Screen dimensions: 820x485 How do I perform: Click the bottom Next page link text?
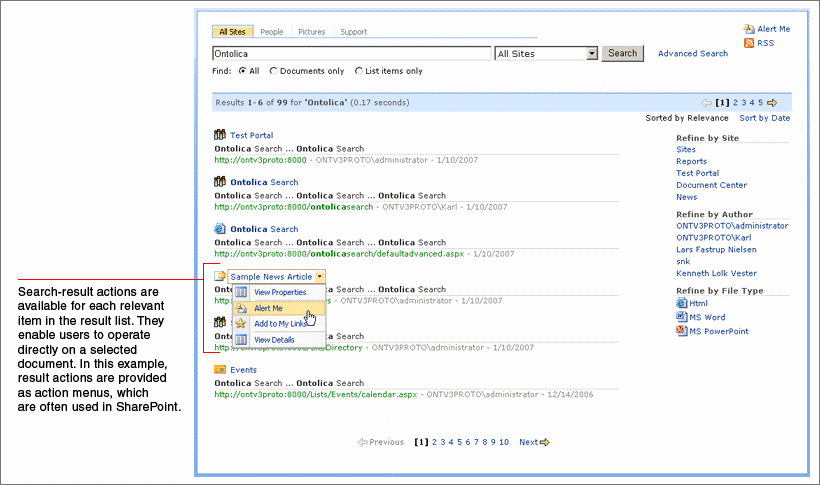point(528,442)
